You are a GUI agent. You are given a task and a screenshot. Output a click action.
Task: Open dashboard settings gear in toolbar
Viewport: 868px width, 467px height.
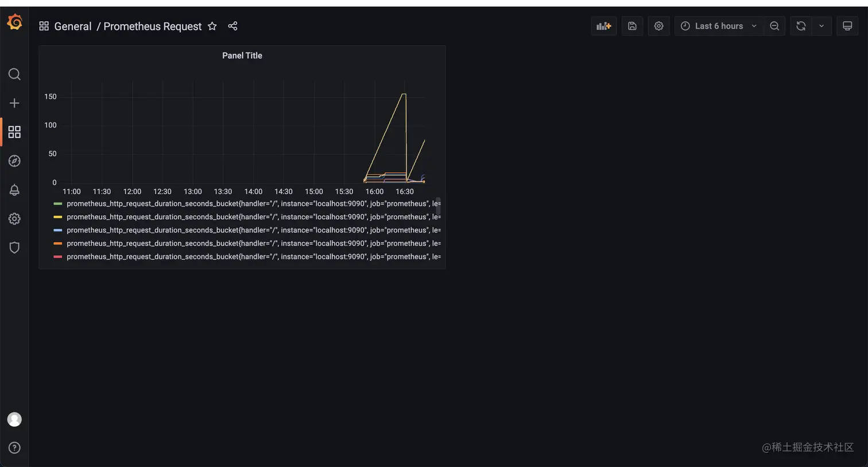click(x=658, y=26)
